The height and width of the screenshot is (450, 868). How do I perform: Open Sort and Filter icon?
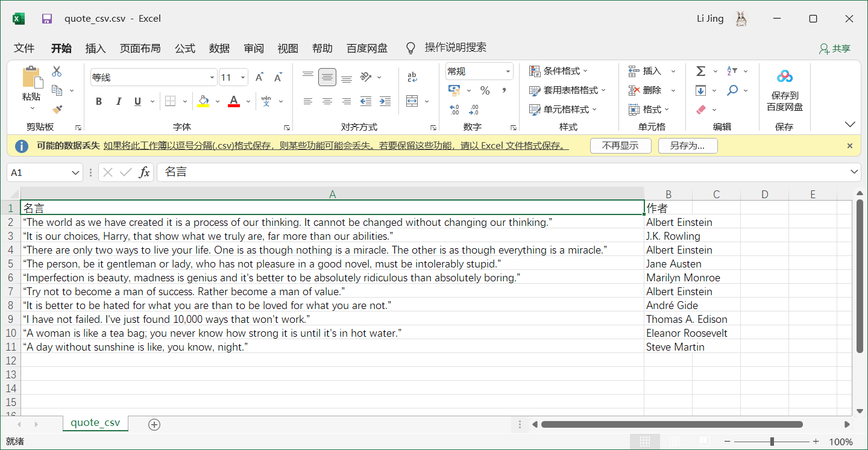point(732,71)
